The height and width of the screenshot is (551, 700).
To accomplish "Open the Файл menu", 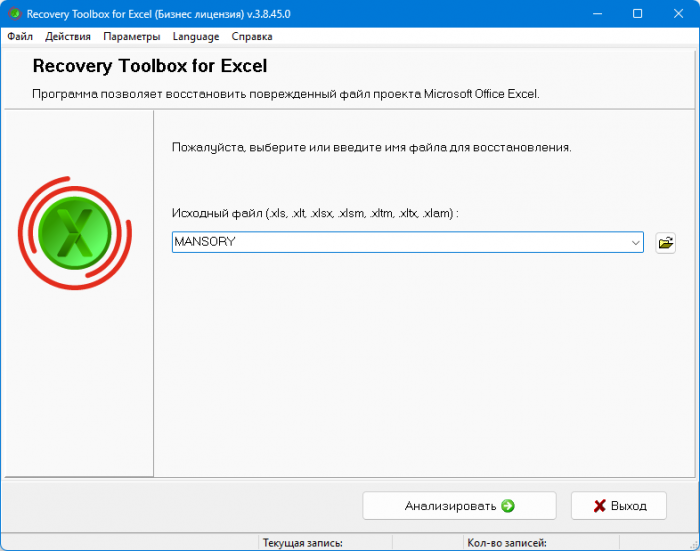I will coord(20,36).
